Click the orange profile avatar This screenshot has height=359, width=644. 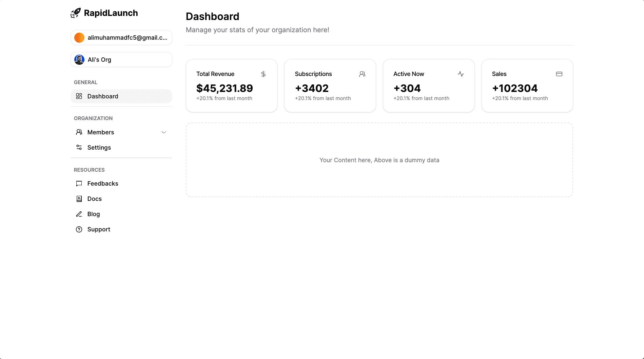(x=79, y=37)
